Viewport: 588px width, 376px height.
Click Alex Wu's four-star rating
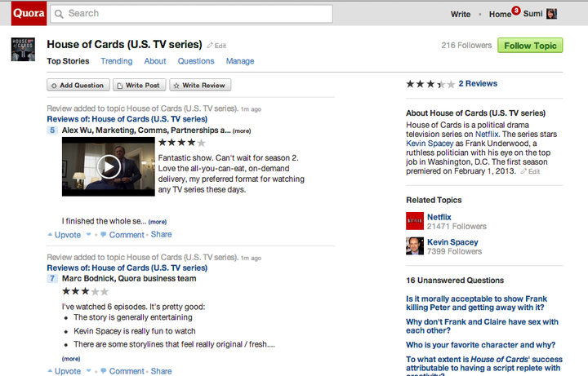coord(182,143)
